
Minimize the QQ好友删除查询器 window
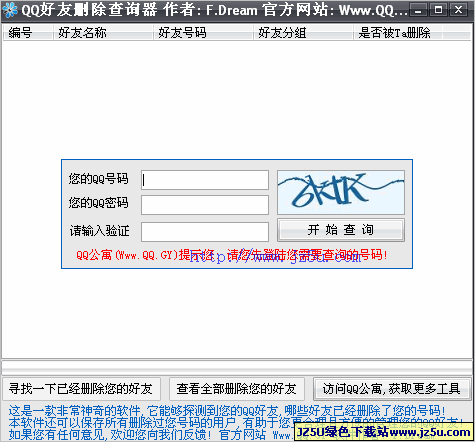pos(418,10)
